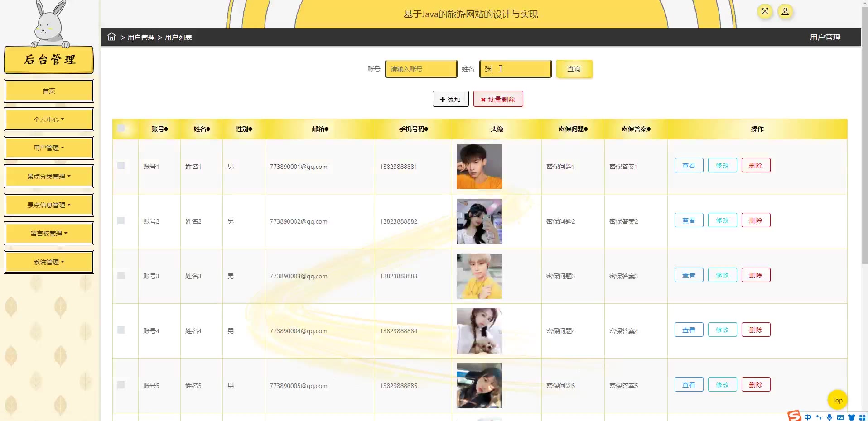Open soft keyboard icon in input tray

point(840,417)
